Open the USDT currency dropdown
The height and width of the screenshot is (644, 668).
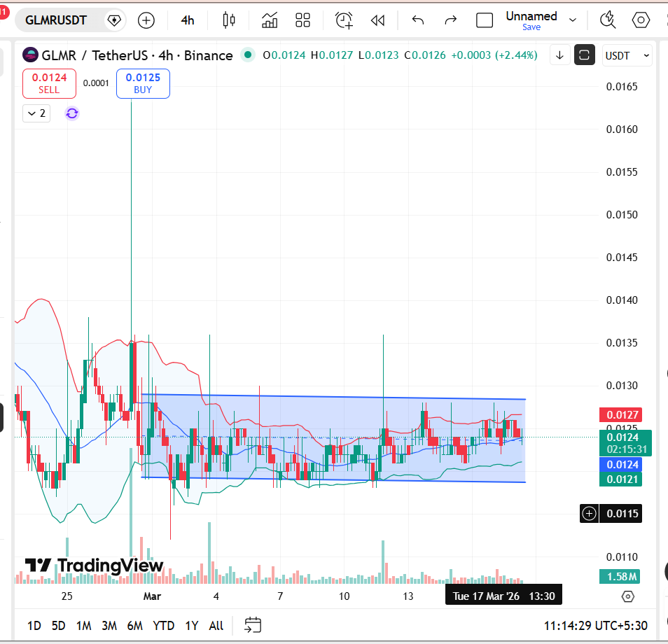pyautogui.click(x=627, y=55)
